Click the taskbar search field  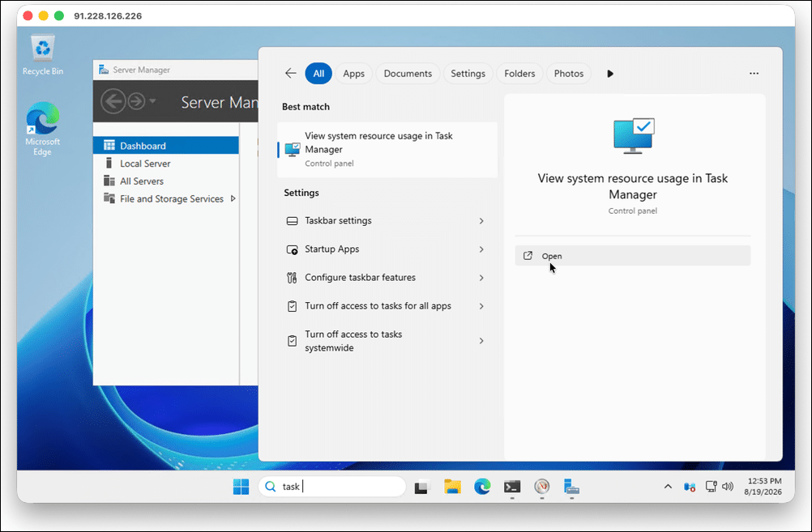pos(332,487)
